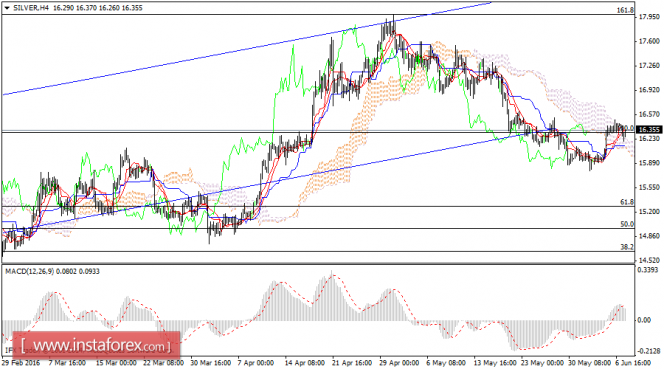Click the 14 Apr 08:00 date label
This screenshot has width=664, height=369.
(x=305, y=363)
